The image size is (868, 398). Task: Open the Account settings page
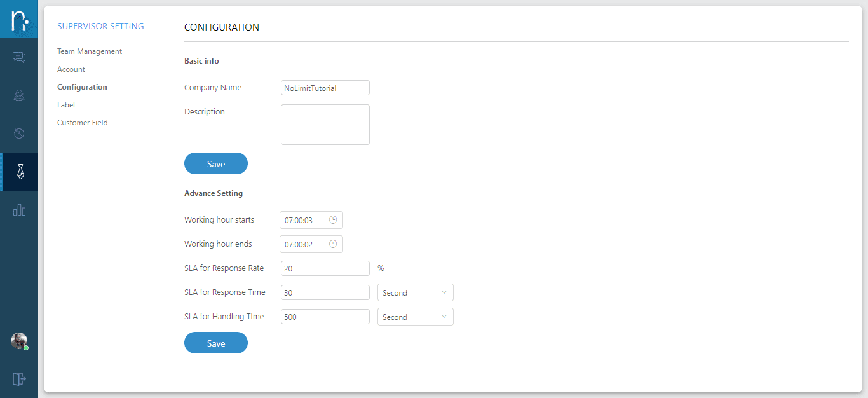pos(71,69)
